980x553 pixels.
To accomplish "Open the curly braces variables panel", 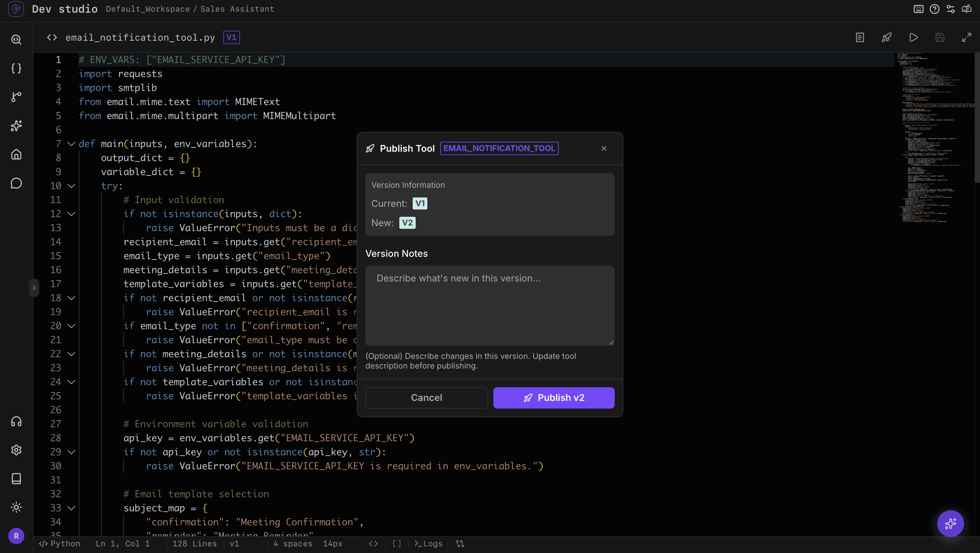I will [16, 68].
